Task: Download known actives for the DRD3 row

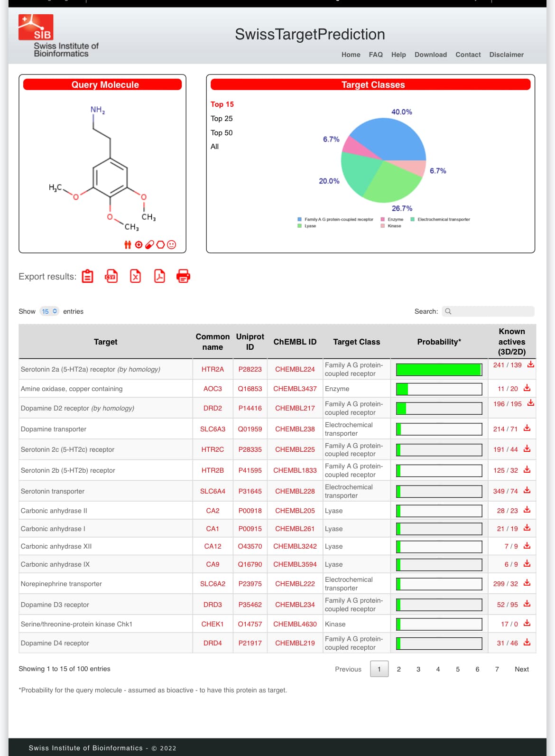Action: tap(527, 604)
